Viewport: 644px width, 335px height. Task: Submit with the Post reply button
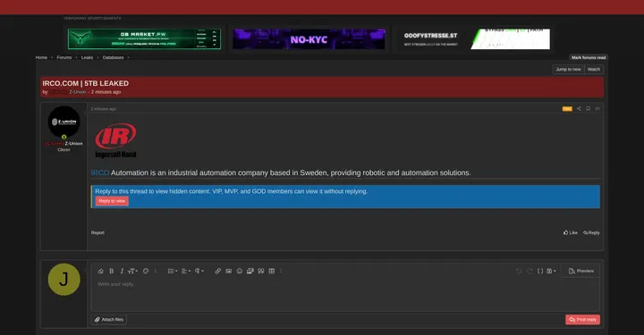[582, 320]
